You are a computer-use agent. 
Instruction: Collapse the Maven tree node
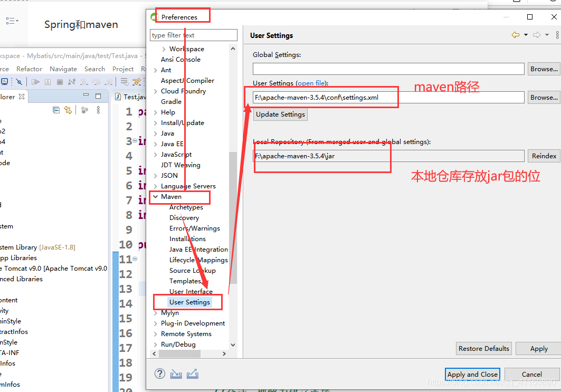click(155, 197)
